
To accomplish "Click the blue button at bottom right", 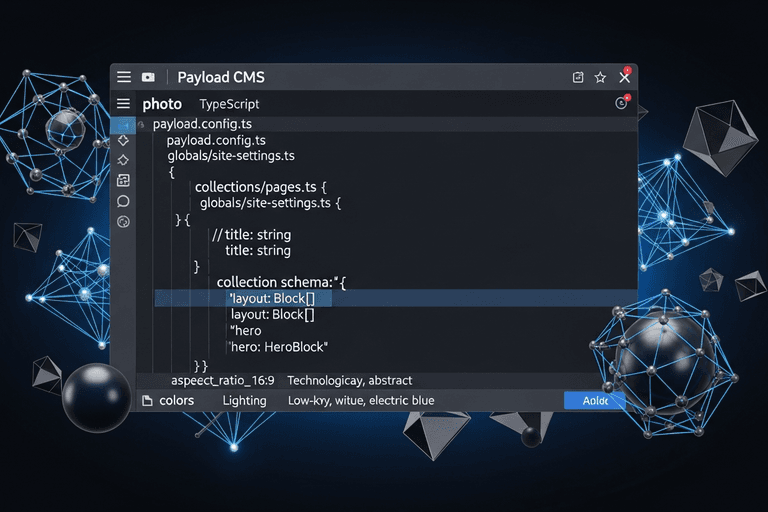I will pyautogui.click(x=595, y=401).
